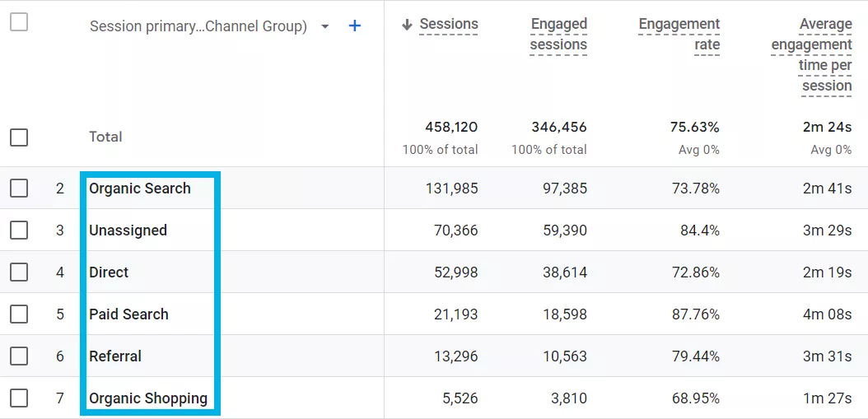Click total sessions value 458,120
The image size is (868, 419).
[451, 128]
